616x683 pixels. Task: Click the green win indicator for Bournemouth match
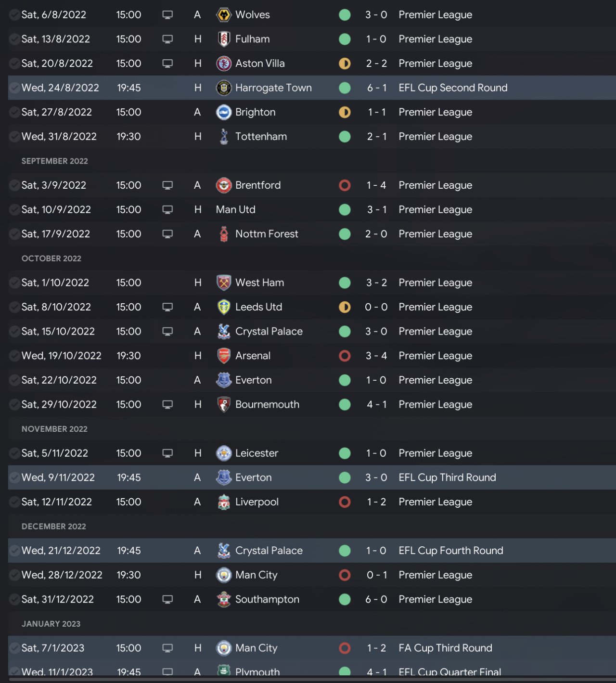pos(345,405)
